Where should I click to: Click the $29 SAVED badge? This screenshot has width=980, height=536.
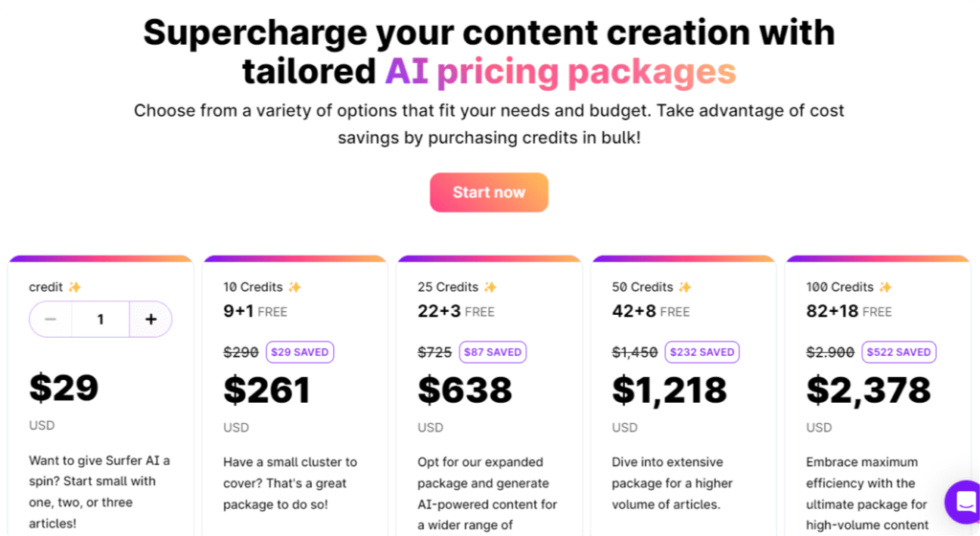(300, 351)
